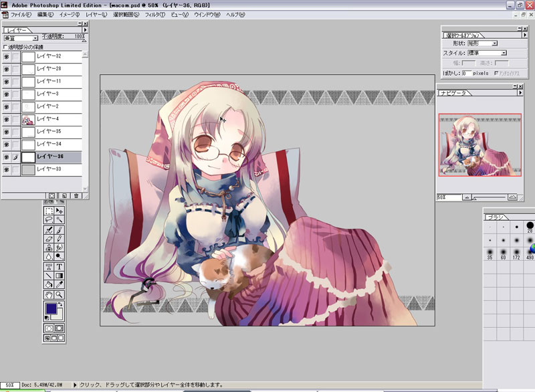Image resolution: width=535 pixels, height=392 pixels.
Task: Open スタイル style dropdown
Action: point(487,53)
